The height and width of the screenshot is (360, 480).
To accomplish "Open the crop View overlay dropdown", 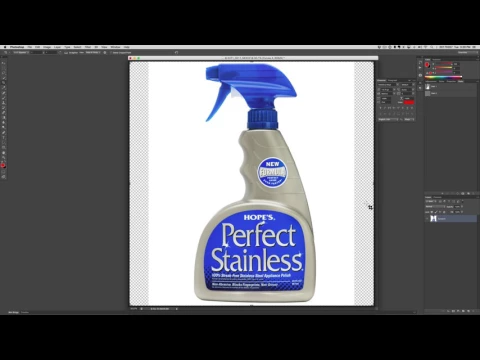I will (93, 52).
